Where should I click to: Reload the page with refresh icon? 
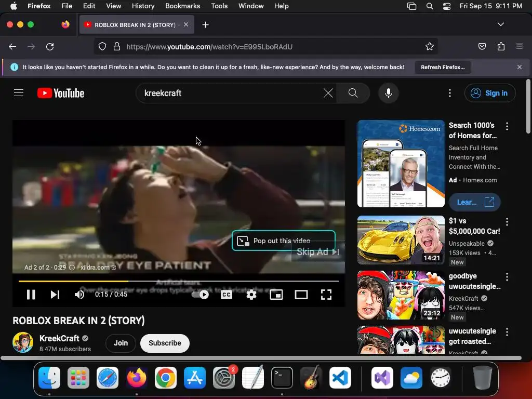click(50, 46)
